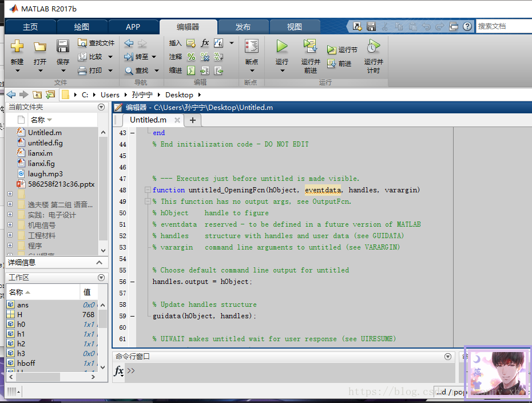This screenshot has height=403, width=532.
Task: Select lianxi.fig in current folder list
Action: pos(41,164)
